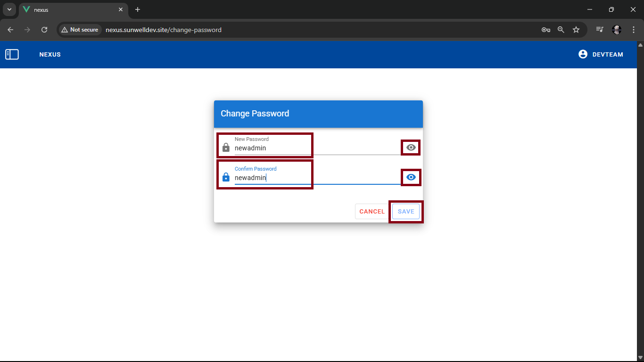The image size is (644, 362).
Task: Reload the change-password page
Action: point(44,30)
